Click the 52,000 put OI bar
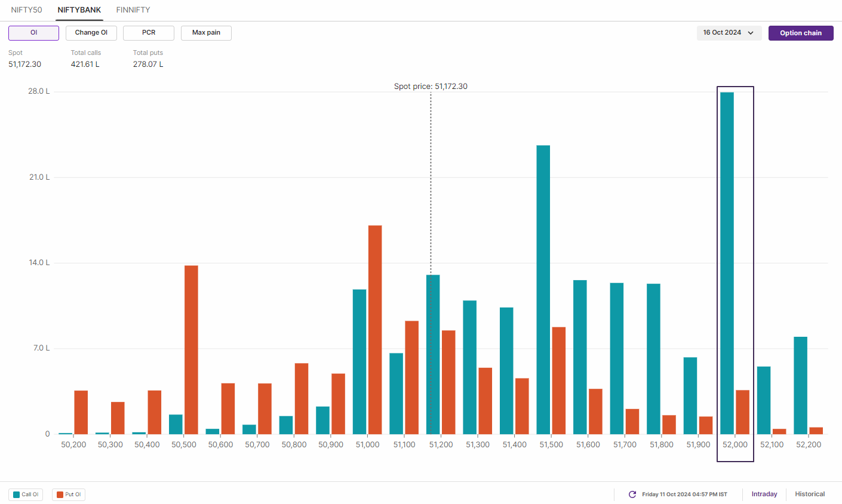Viewport: 842px width, 504px height. pos(743,412)
